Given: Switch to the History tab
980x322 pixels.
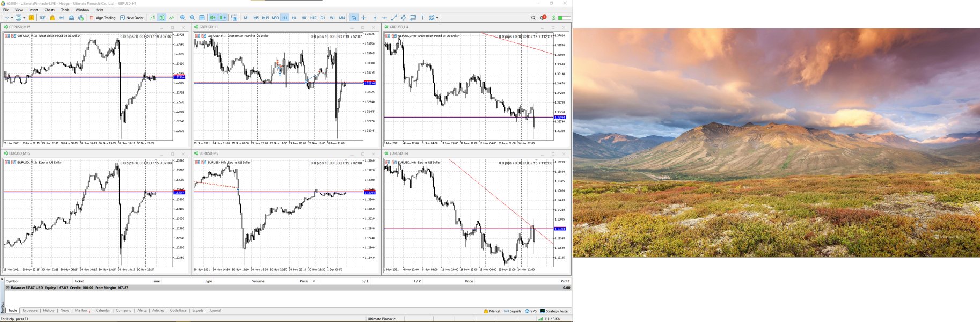Looking at the screenshot, I should click(x=49, y=311).
